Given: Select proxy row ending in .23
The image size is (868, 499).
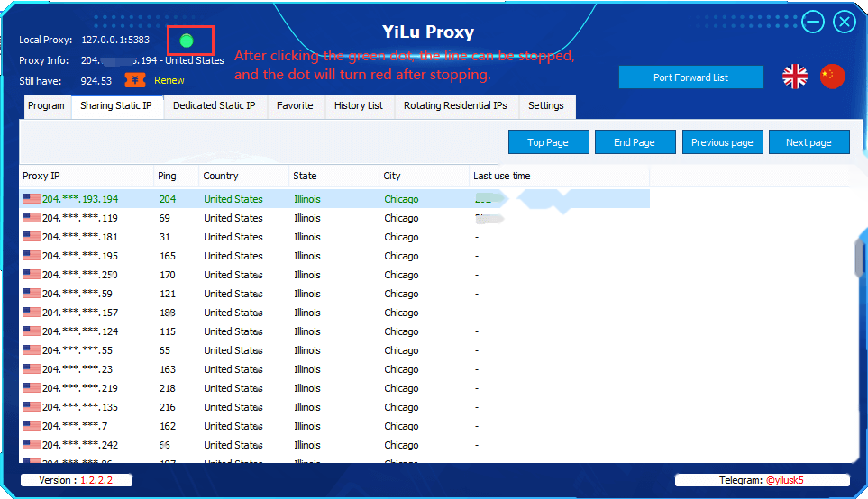Looking at the screenshot, I should (x=334, y=369).
